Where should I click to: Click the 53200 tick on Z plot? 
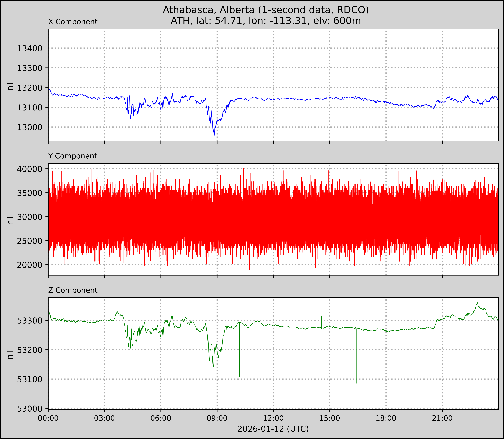[30, 350]
